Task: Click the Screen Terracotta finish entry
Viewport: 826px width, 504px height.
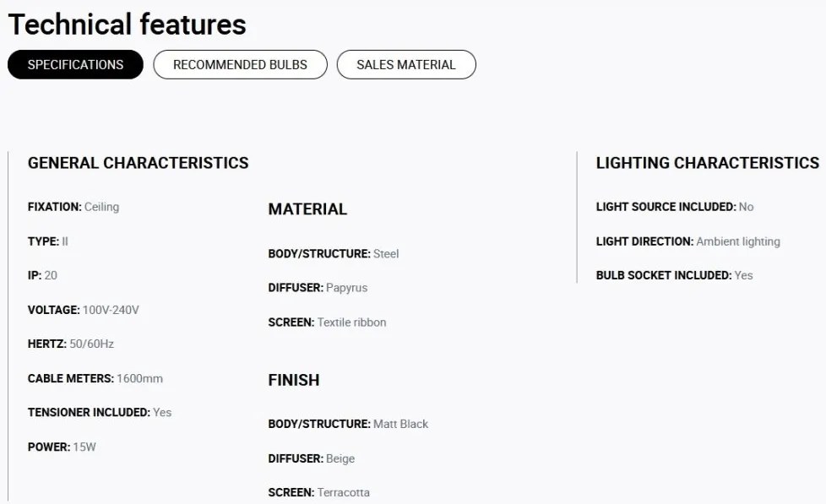Action: (318, 492)
